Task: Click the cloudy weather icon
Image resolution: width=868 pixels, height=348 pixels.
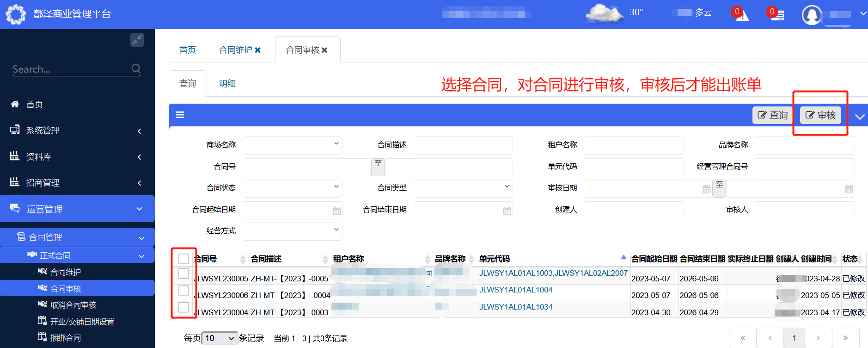Action: click(605, 13)
